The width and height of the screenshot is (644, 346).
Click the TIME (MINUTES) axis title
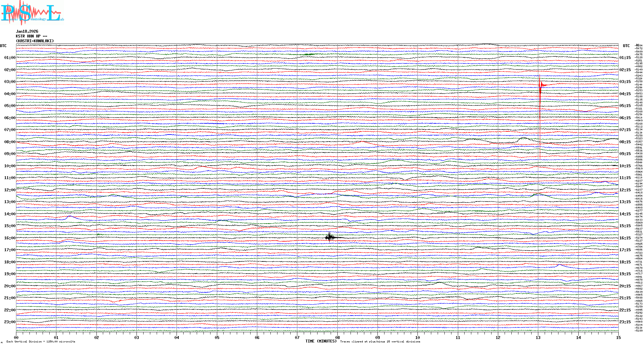(321, 341)
